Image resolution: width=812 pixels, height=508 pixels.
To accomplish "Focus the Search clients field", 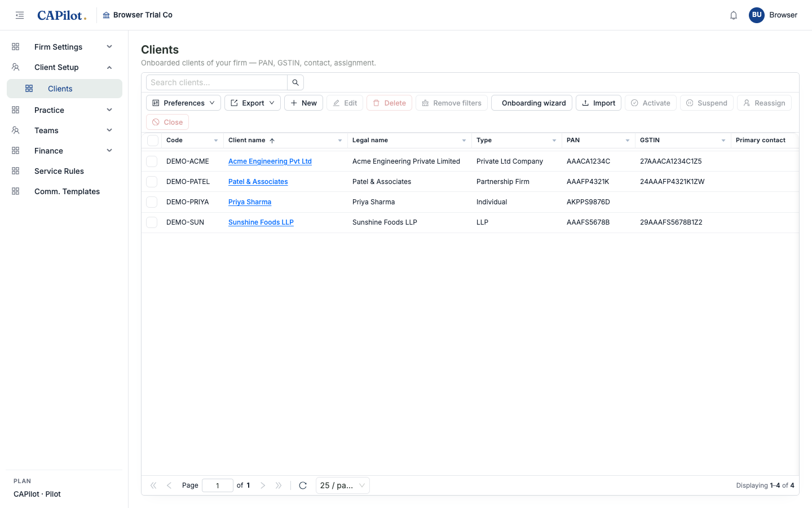I will point(217,82).
